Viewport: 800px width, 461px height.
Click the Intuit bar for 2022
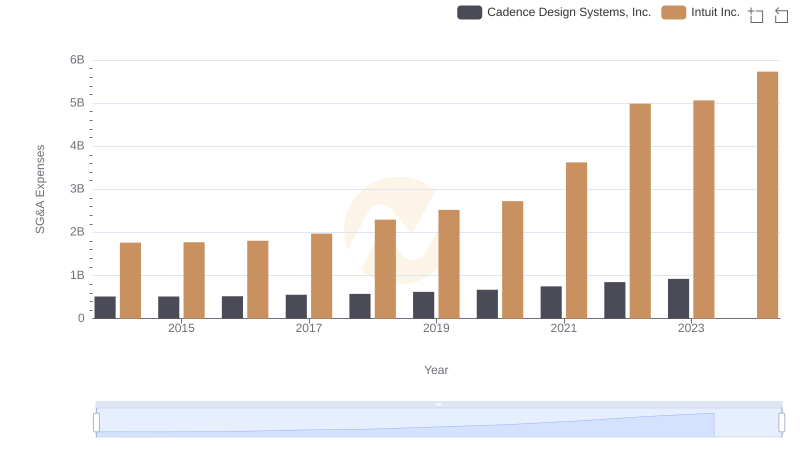[640, 211]
